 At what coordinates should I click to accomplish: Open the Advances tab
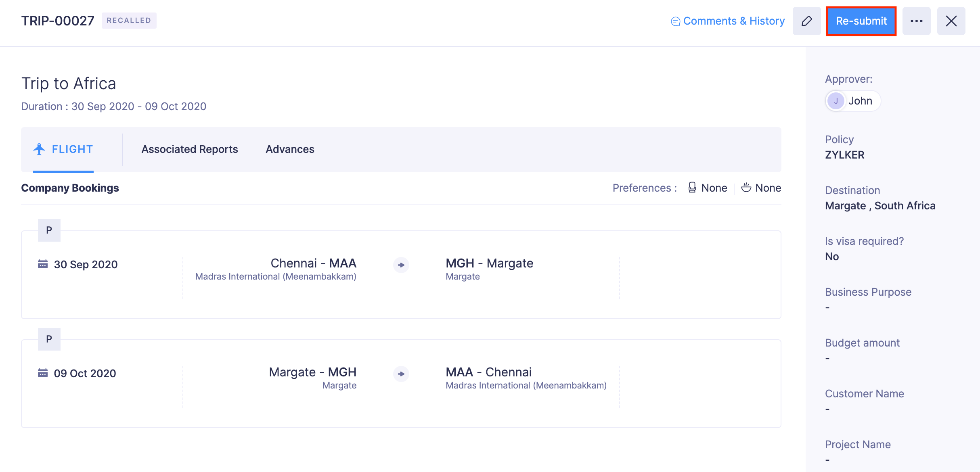[290, 149]
